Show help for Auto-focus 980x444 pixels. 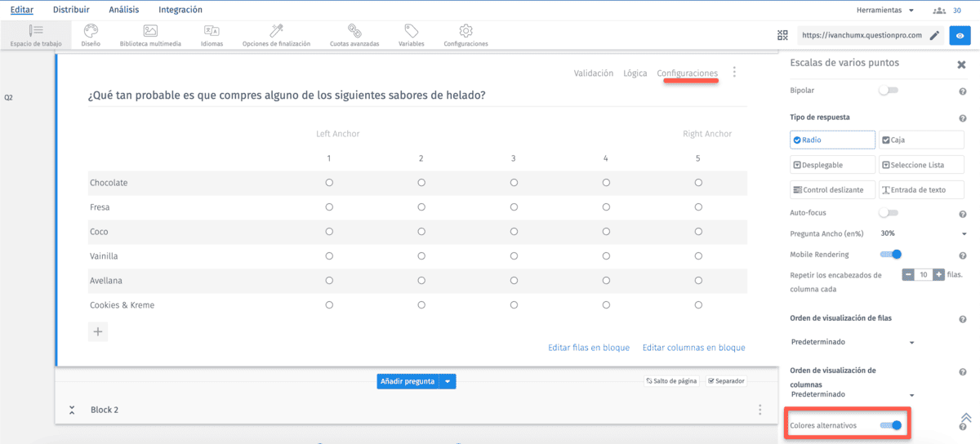[962, 214]
